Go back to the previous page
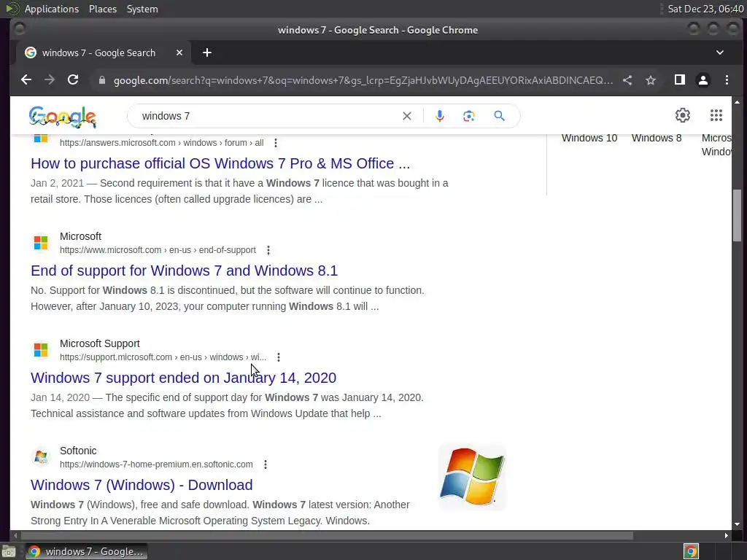This screenshot has width=747, height=560. [26, 80]
